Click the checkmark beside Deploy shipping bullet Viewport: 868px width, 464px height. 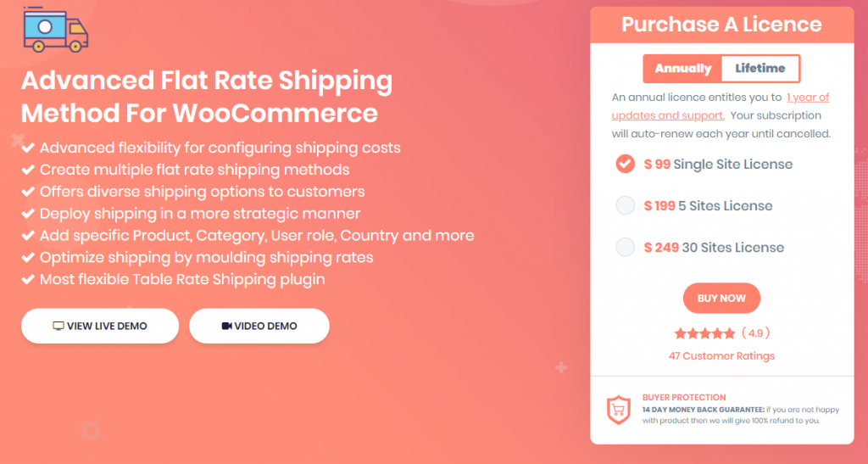(28, 214)
